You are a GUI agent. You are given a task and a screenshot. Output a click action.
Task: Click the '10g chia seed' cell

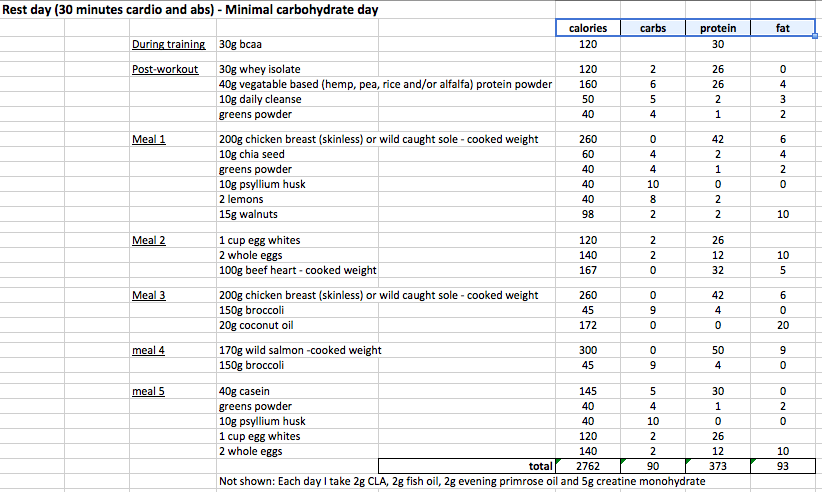(x=297, y=154)
